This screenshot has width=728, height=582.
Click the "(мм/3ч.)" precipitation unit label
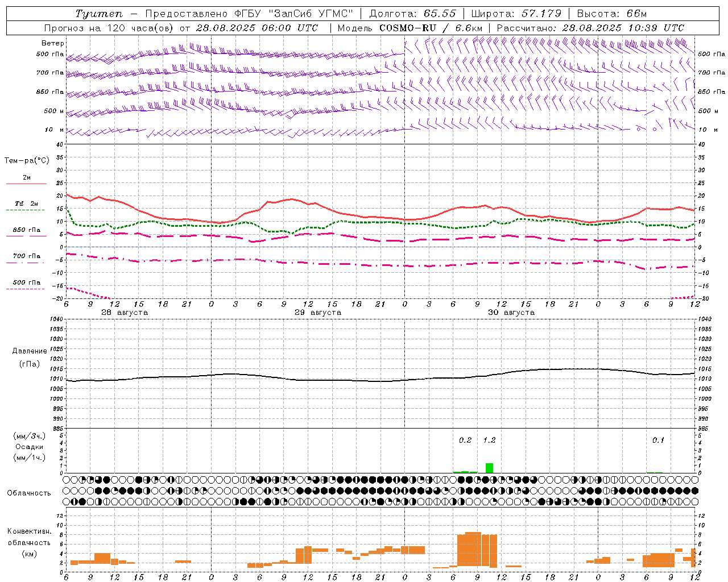tap(30, 436)
